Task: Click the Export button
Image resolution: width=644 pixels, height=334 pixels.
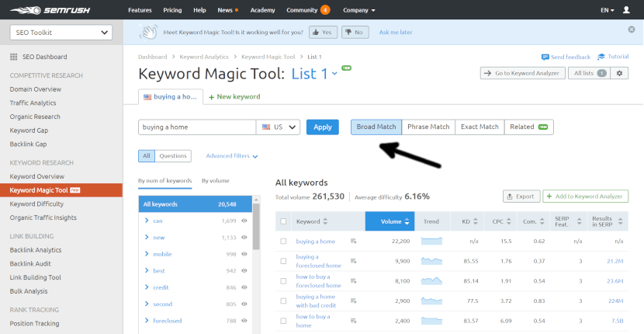Action: point(521,197)
